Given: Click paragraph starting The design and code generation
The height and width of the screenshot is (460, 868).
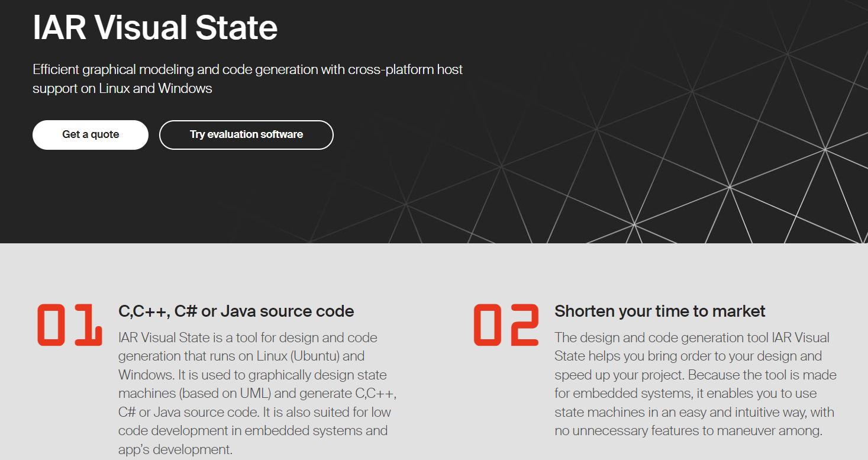Looking at the screenshot, I should tap(695, 384).
